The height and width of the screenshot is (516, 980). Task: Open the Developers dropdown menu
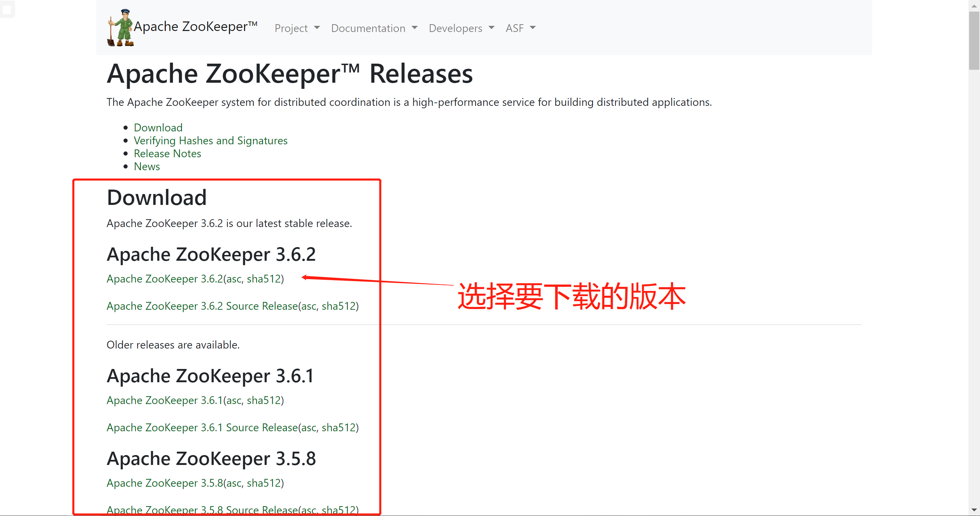click(461, 28)
